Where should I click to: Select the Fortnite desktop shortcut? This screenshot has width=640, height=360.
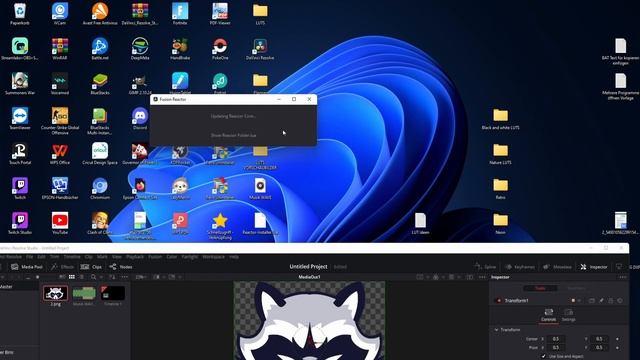(180, 13)
